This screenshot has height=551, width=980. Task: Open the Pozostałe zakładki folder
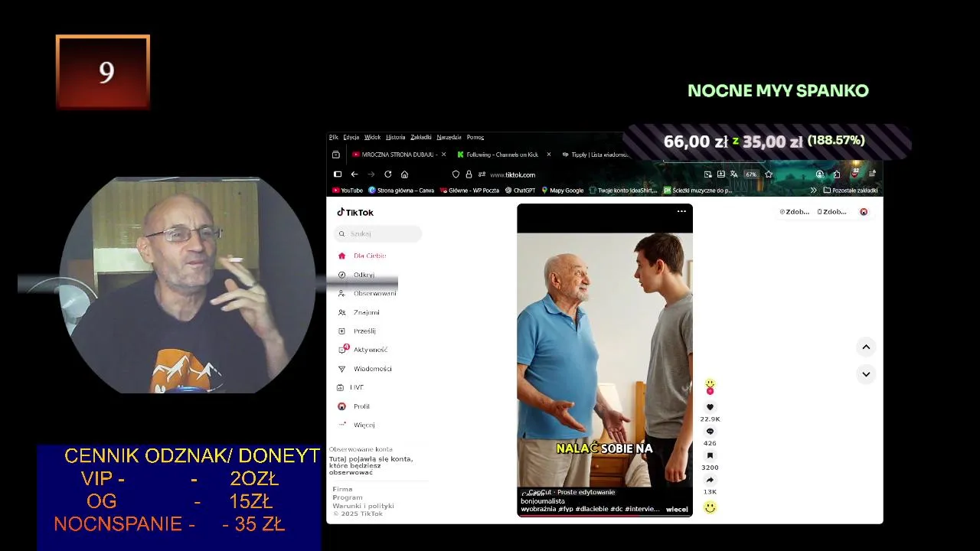coord(850,191)
